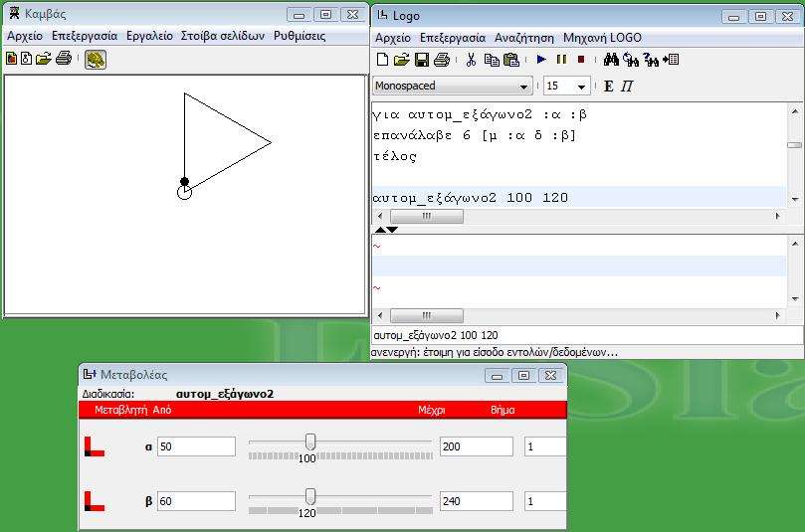Click printer icon in Logo toolbar

[x=442, y=60]
